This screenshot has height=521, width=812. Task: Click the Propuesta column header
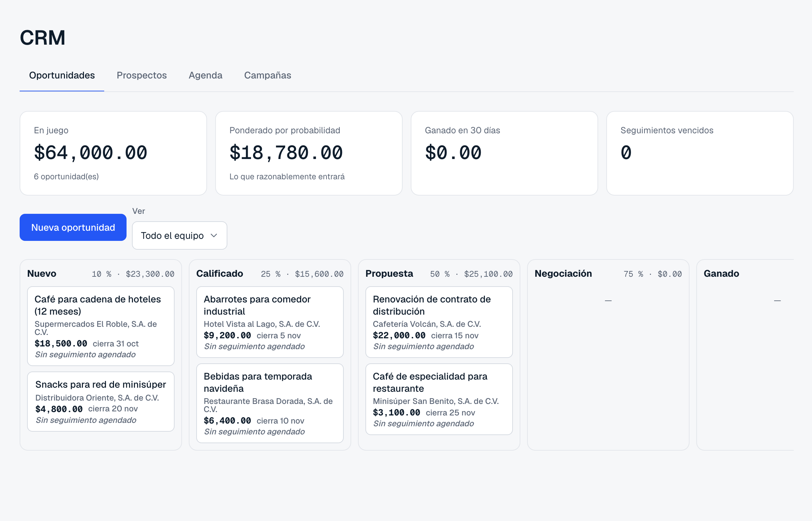pos(389,274)
